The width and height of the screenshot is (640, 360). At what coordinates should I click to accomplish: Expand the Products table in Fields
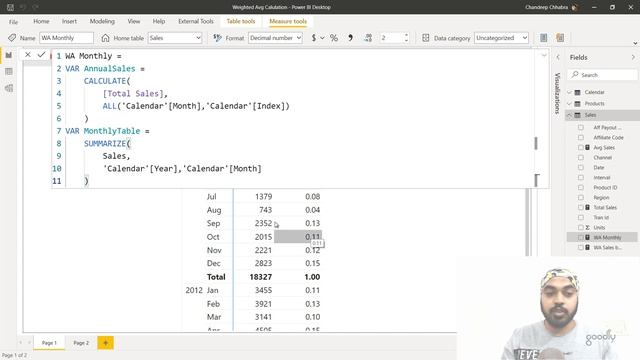pos(569,104)
